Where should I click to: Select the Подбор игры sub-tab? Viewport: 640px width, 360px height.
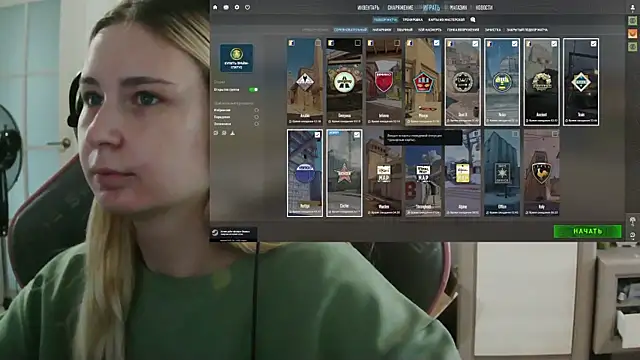(385, 20)
